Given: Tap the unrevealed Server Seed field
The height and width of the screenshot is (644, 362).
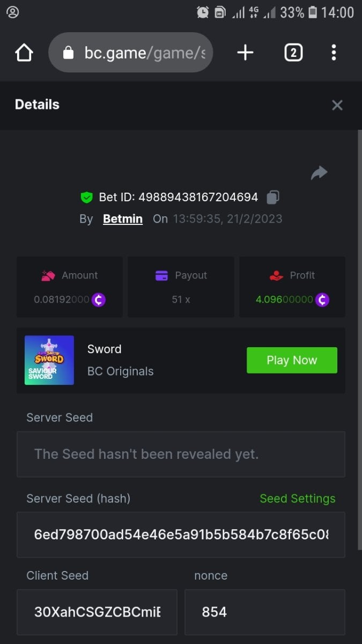Looking at the screenshot, I should coord(181,454).
